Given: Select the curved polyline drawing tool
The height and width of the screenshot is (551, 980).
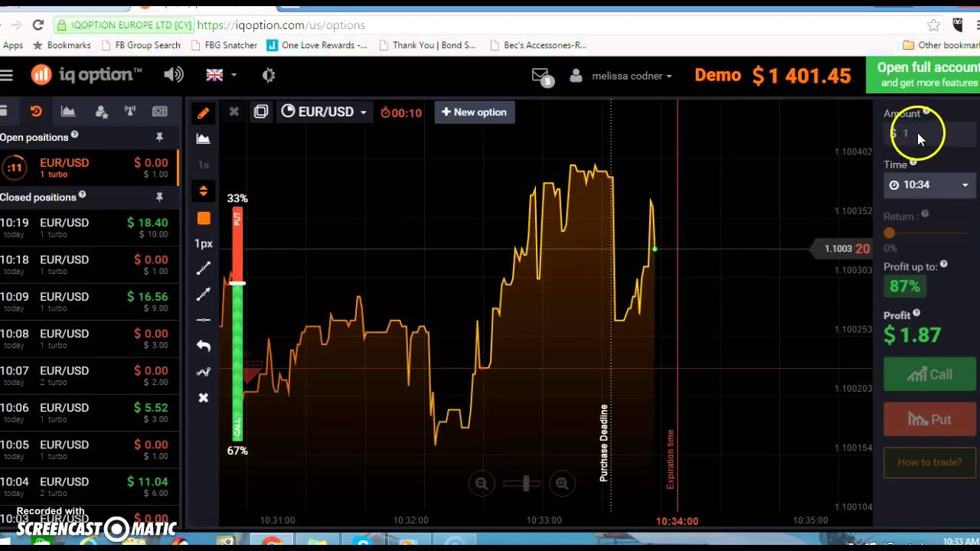Looking at the screenshot, I should click(203, 373).
